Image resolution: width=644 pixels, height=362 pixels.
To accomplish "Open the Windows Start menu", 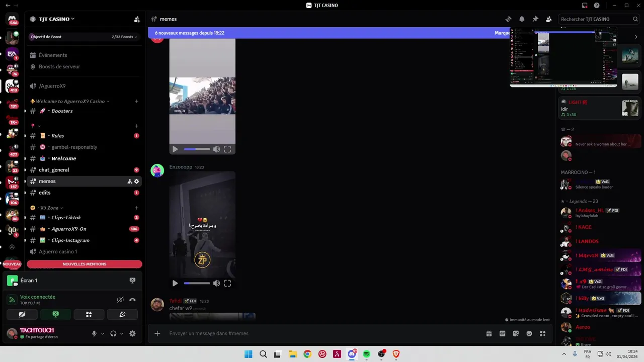I will [x=249, y=354].
